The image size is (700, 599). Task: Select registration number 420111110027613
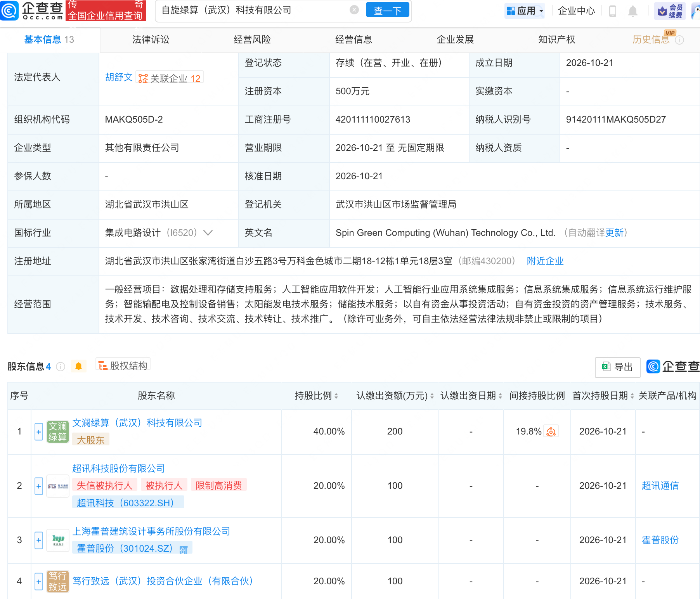[373, 119]
